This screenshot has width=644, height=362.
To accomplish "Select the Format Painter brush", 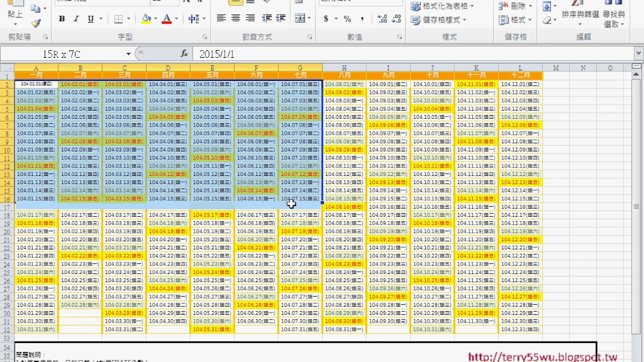I will click(x=35, y=23).
